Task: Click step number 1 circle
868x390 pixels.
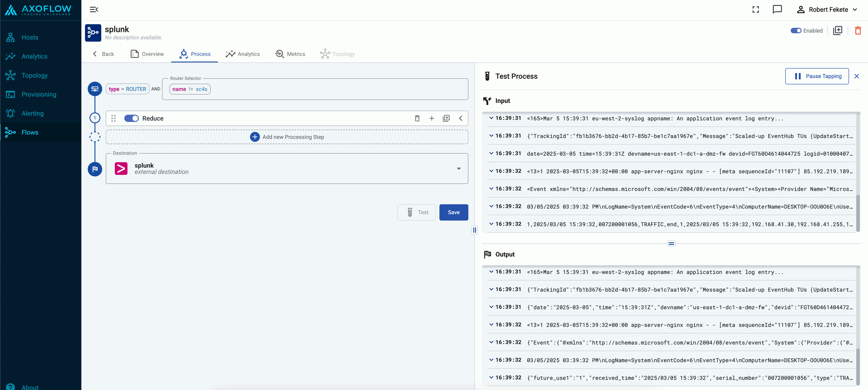Action: [x=95, y=118]
